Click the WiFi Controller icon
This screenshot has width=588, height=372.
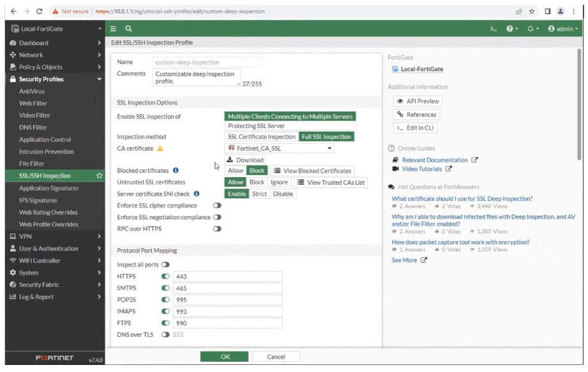[13, 260]
